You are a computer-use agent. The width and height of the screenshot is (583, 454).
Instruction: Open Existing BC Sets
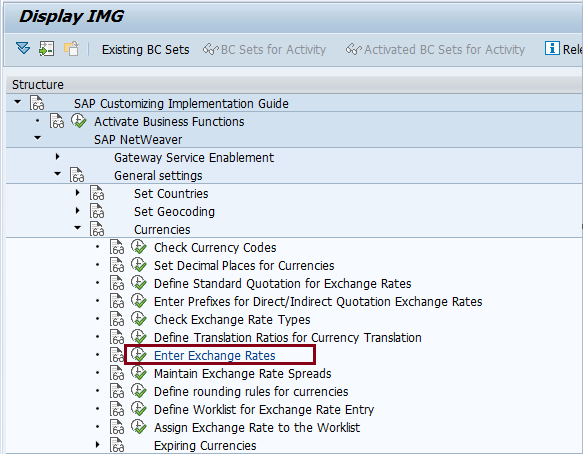click(145, 49)
